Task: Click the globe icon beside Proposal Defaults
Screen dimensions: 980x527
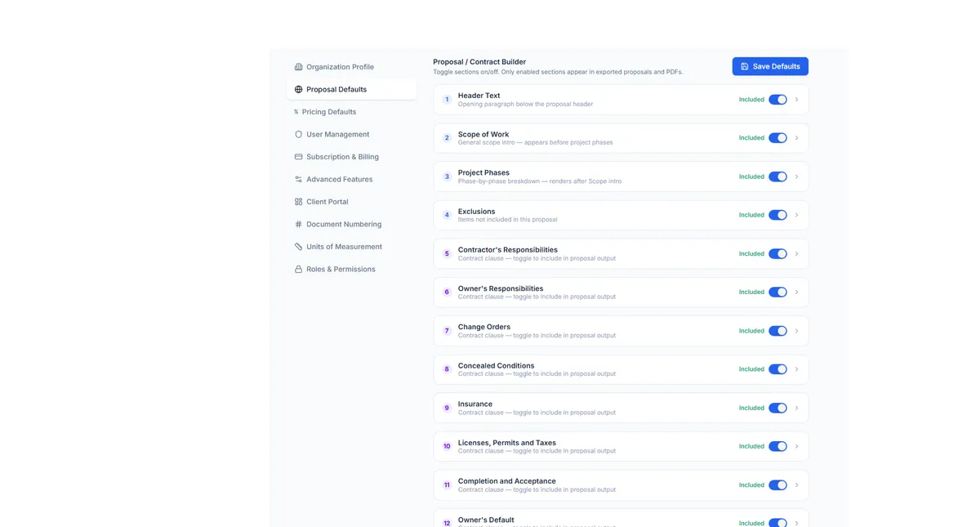Action: click(x=298, y=90)
